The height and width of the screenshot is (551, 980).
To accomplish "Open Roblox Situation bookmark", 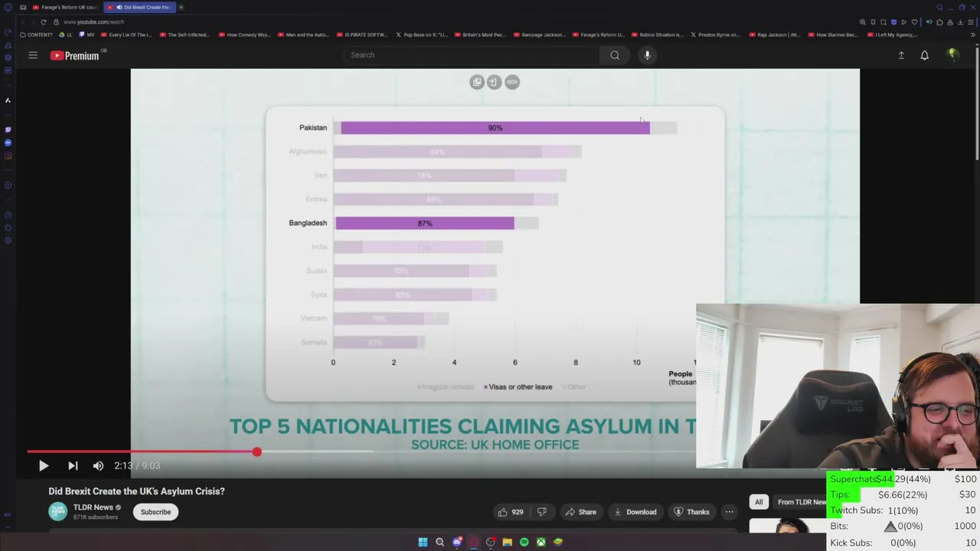I will click(657, 34).
